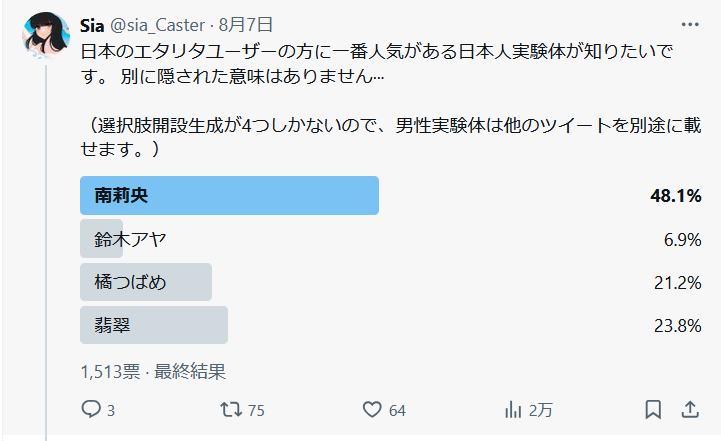Bookmark this tweet

pos(652,409)
